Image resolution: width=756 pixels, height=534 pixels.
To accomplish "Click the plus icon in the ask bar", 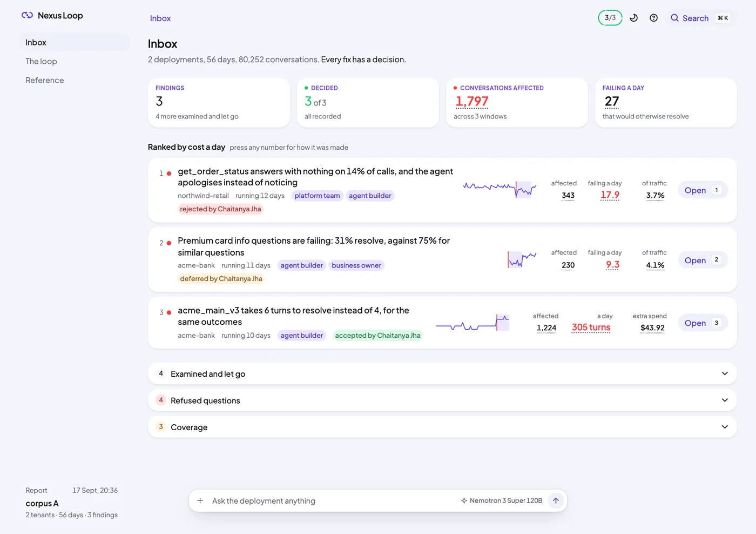I will [x=200, y=500].
